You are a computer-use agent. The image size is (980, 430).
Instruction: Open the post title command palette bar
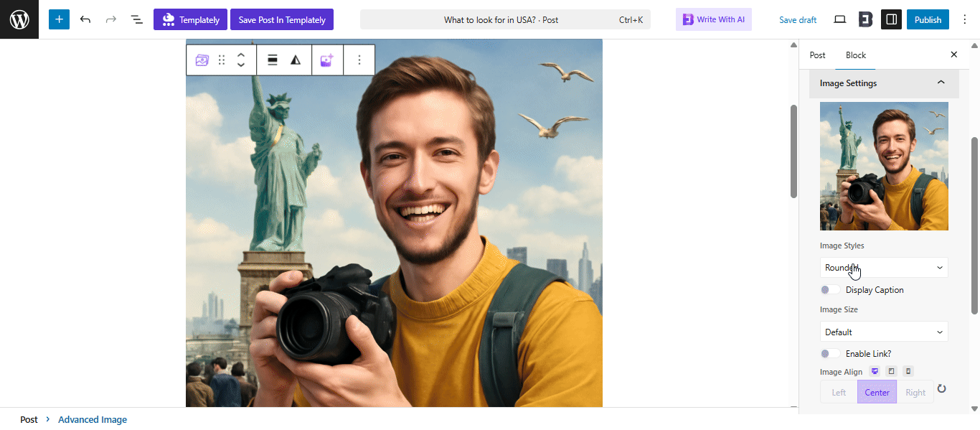[x=505, y=19]
